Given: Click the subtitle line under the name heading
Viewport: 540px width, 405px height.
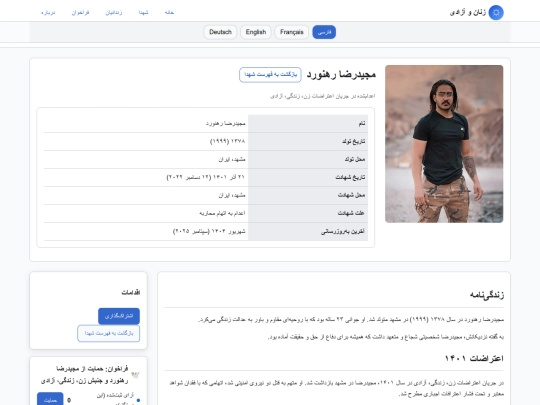Looking at the screenshot, I should coord(322,96).
